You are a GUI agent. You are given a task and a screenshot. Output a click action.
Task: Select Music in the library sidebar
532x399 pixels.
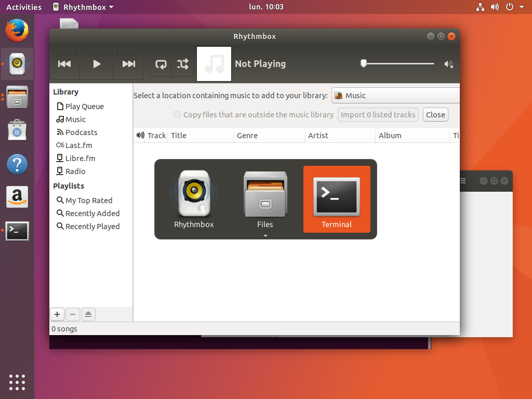[71, 119]
